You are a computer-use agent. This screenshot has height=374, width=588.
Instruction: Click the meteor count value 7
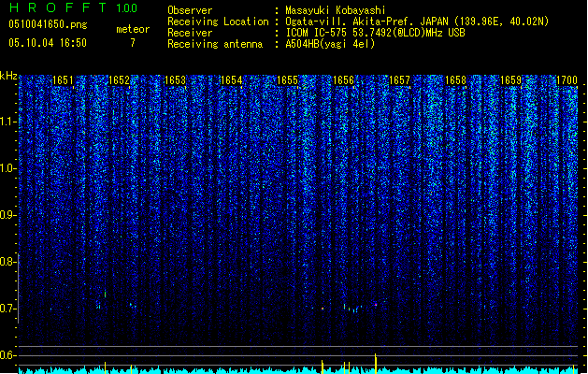pos(133,43)
